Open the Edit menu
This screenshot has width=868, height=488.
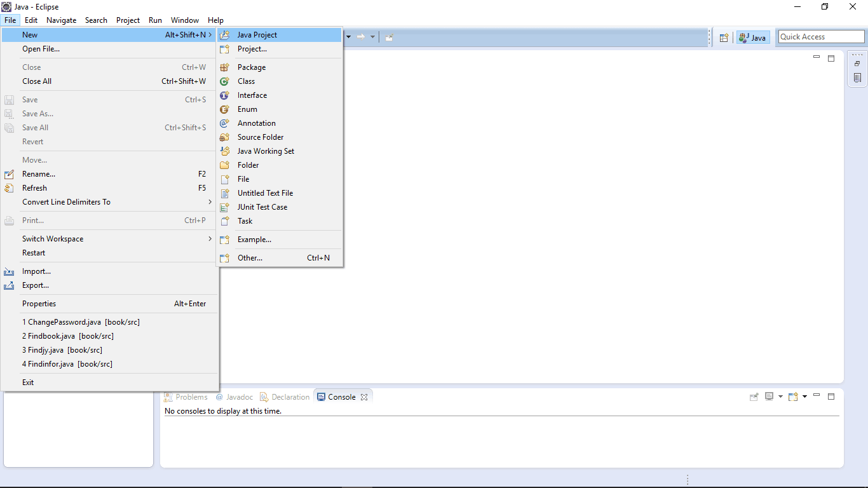click(31, 20)
